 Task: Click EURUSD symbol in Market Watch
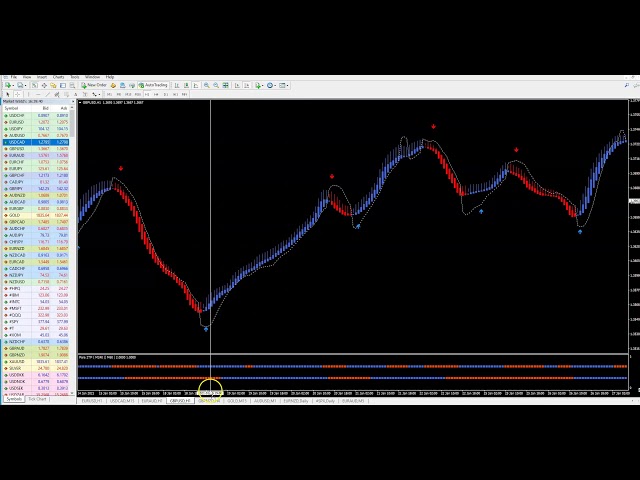pos(16,121)
